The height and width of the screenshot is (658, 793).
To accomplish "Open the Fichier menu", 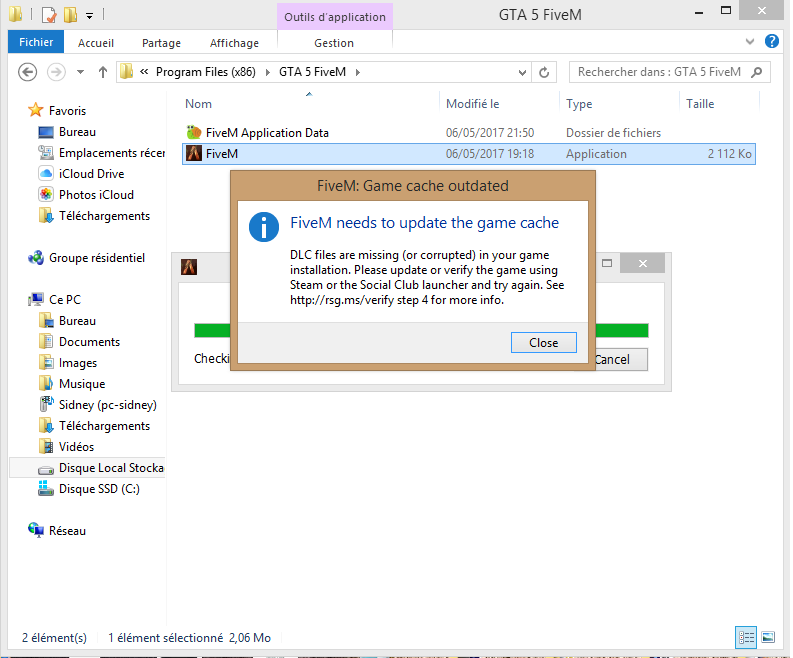I will (x=36, y=42).
